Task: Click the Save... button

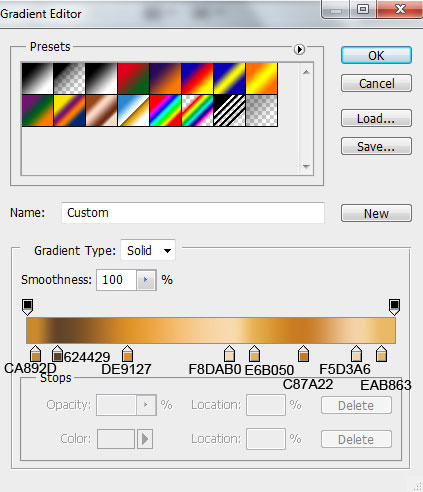Action: tap(376, 146)
